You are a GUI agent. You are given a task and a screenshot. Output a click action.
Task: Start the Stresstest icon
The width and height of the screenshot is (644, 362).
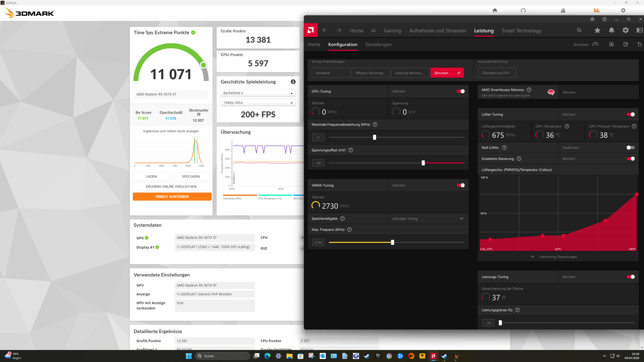595,44
